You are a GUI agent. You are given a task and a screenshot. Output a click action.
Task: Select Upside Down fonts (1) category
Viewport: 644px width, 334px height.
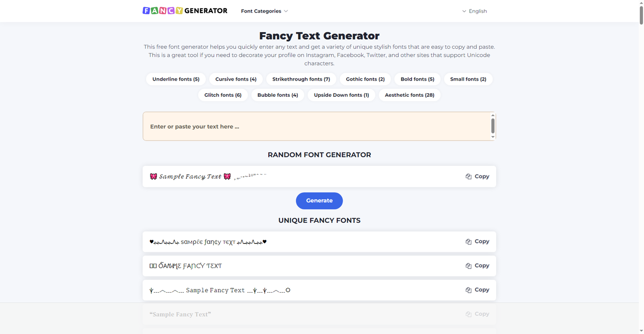pyautogui.click(x=341, y=95)
